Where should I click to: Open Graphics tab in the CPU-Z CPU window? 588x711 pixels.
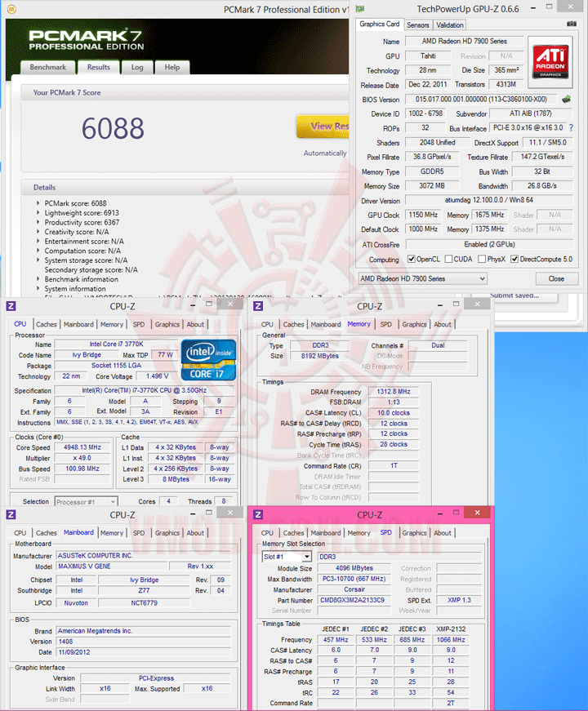[x=167, y=324]
